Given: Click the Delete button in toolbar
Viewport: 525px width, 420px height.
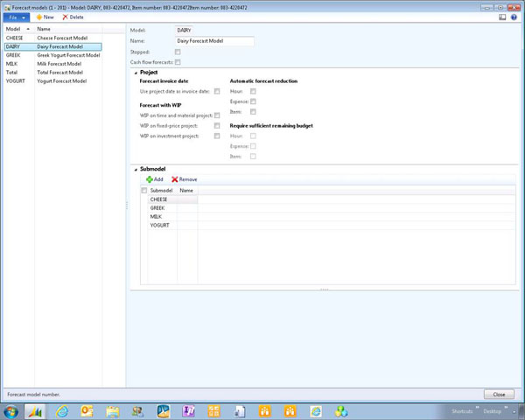Looking at the screenshot, I should (73, 17).
